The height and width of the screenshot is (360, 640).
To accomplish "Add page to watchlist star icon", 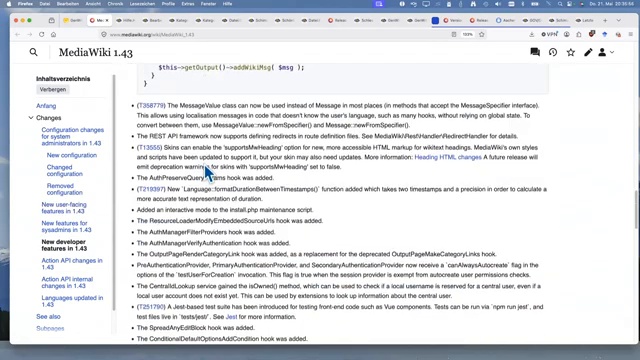I will [x=571, y=52].
